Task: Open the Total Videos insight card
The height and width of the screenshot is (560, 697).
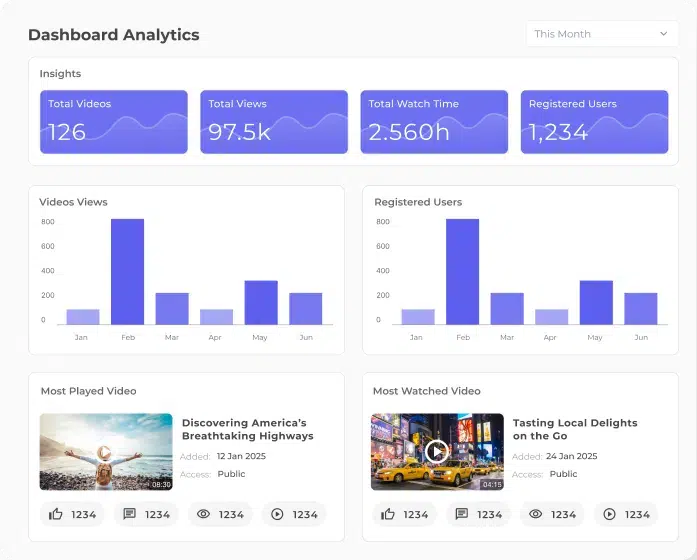Action: 114,122
